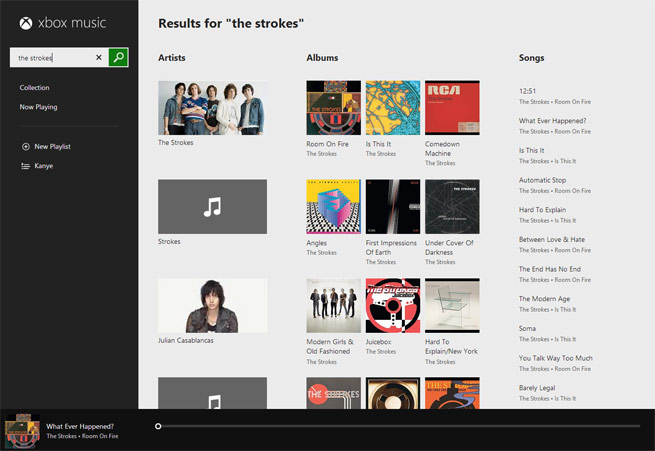Clear the search box with X icon
This screenshot has height=451, width=655.
click(x=99, y=57)
